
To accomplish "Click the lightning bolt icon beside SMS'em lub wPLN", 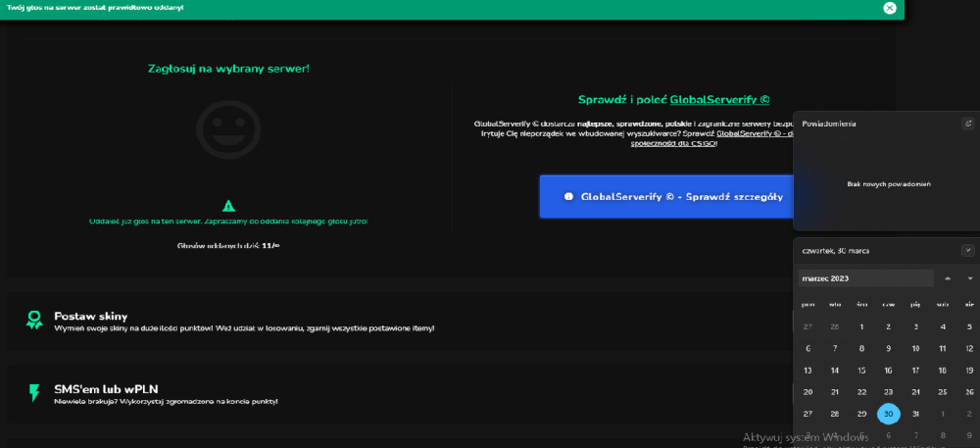I will 34,393.
